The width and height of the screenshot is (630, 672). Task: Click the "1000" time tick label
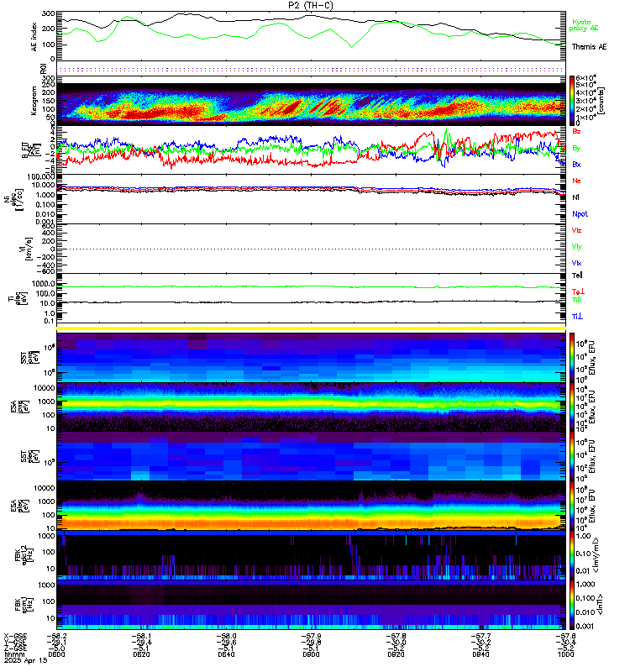click(x=565, y=654)
